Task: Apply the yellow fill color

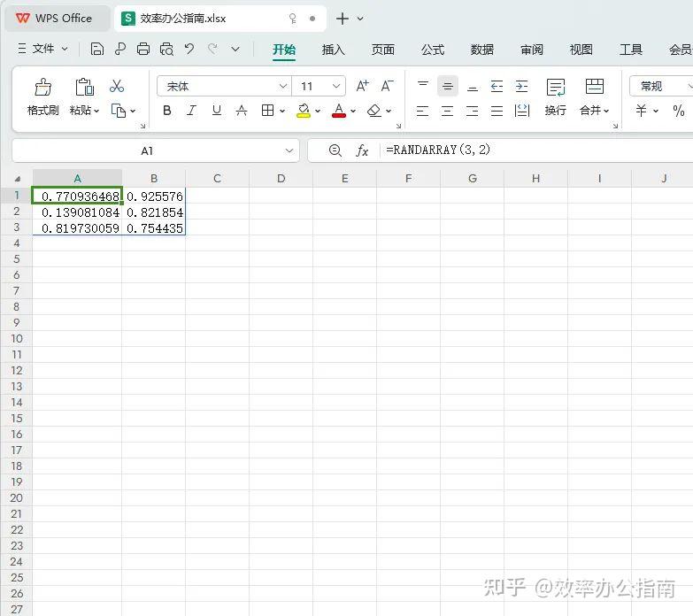Action: 304,111
